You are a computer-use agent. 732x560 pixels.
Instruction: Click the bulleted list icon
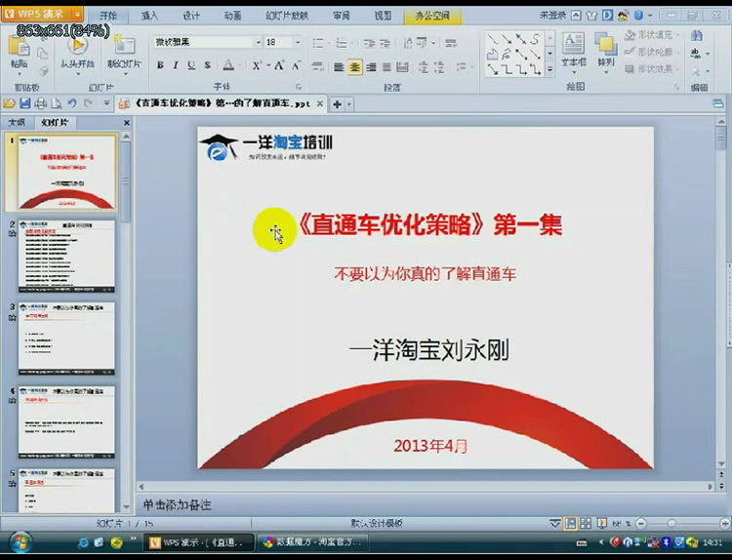pyautogui.click(x=318, y=43)
